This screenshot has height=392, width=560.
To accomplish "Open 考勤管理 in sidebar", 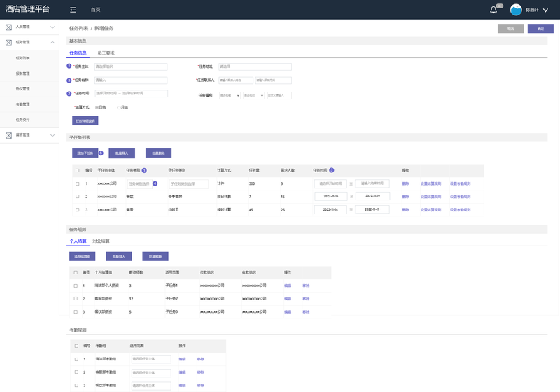I will (x=22, y=104).
